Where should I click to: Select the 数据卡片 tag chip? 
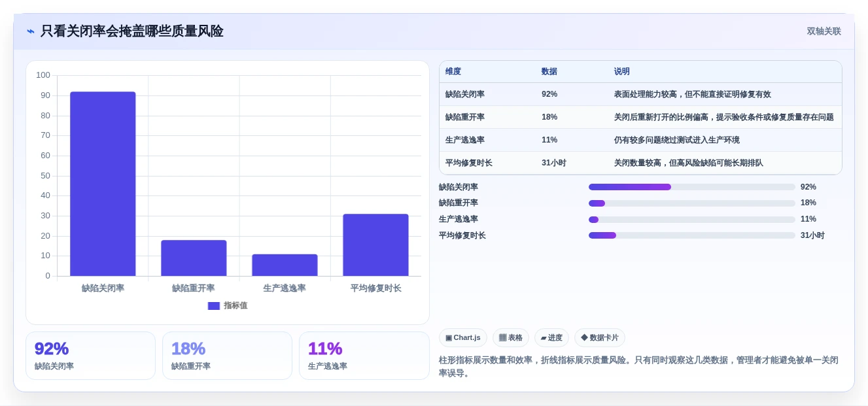(600, 338)
